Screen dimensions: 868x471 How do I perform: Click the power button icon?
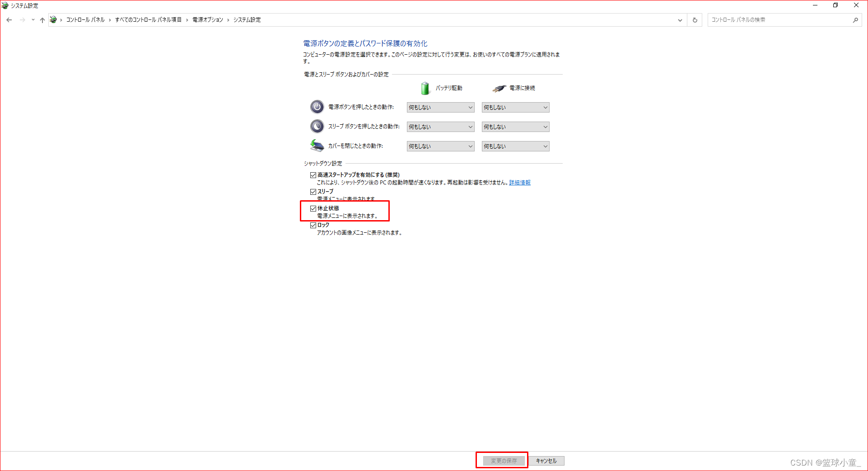(317, 107)
